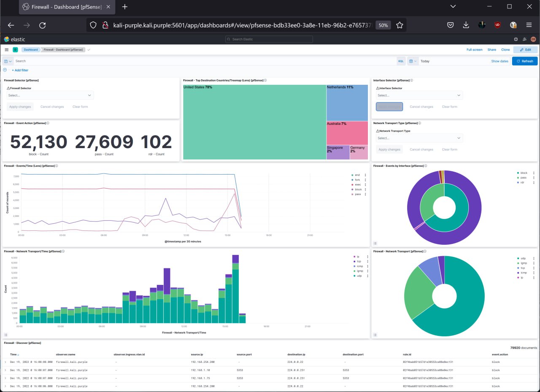This screenshot has height=392, width=540.
Task: Bookmark this page with the star icon
Action: coord(400,25)
